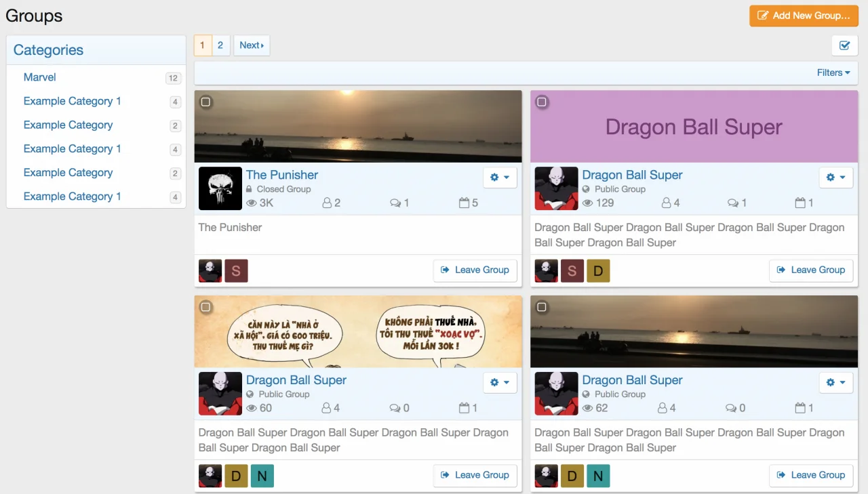
Task: Click the views eye icon showing 60
Action: (252, 408)
